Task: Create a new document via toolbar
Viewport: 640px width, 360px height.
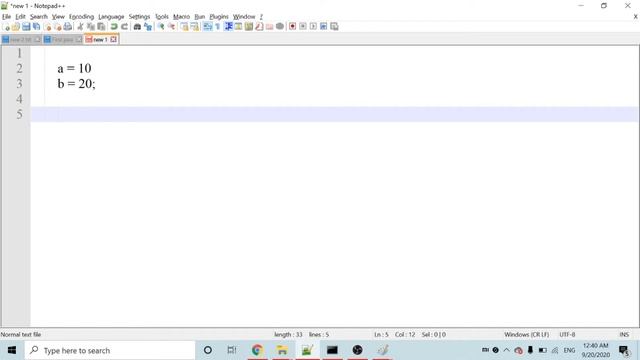Action: [x=6, y=27]
